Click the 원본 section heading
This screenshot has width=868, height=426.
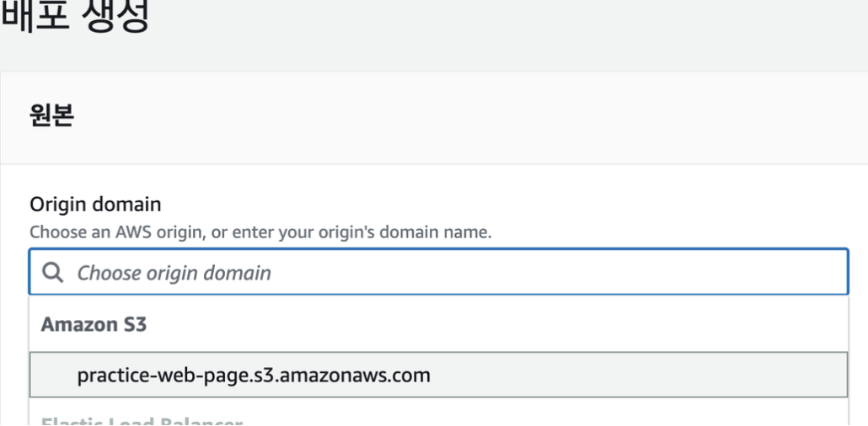tap(51, 115)
